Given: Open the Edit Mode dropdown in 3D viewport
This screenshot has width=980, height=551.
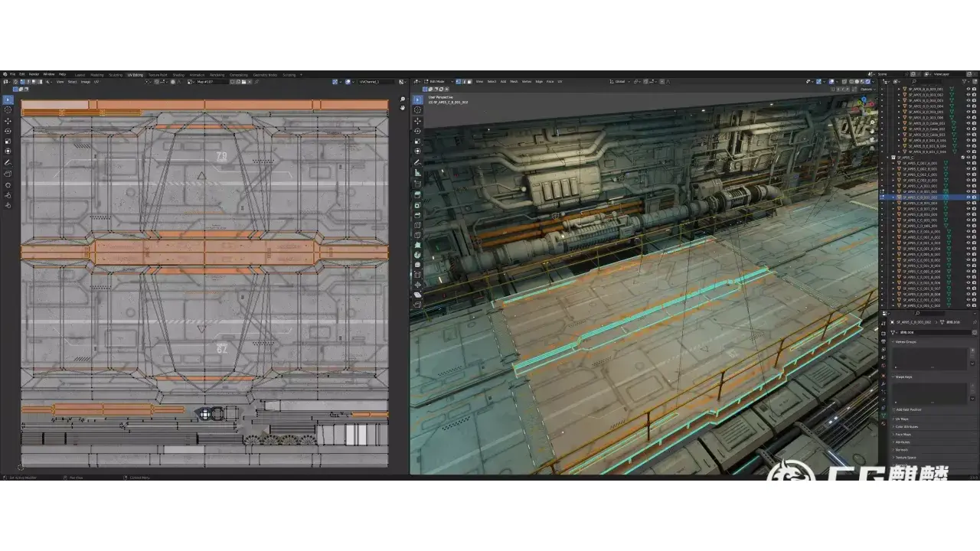Looking at the screenshot, I should [438, 81].
